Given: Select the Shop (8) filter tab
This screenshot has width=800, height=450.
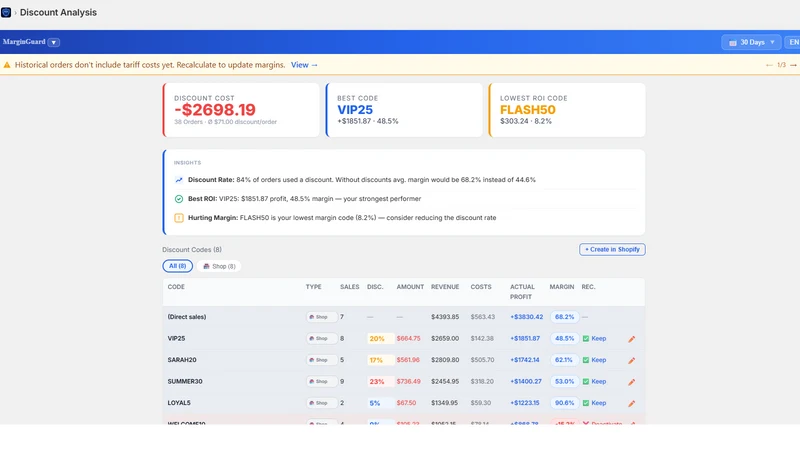Looking at the screenshot, I should 219,266.
